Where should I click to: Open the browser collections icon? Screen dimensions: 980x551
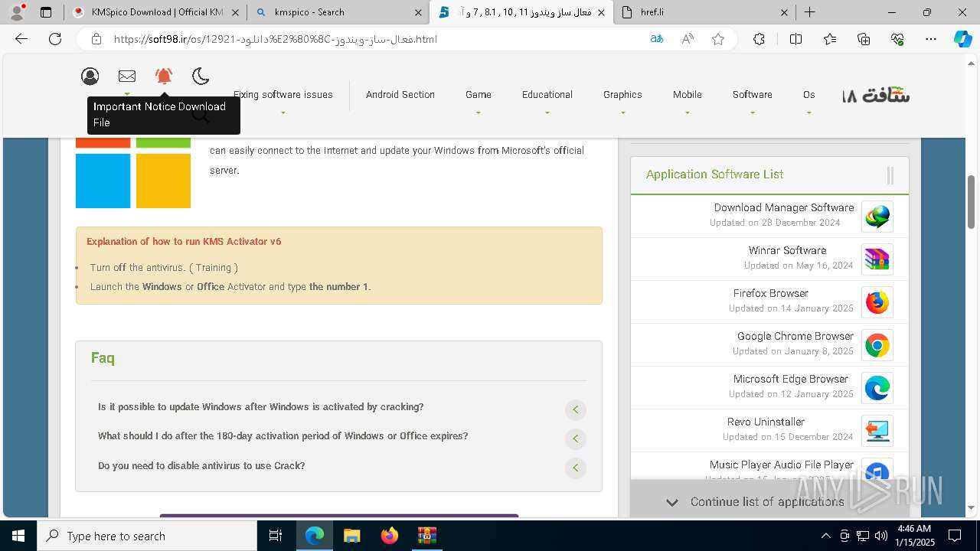(864, 39)
